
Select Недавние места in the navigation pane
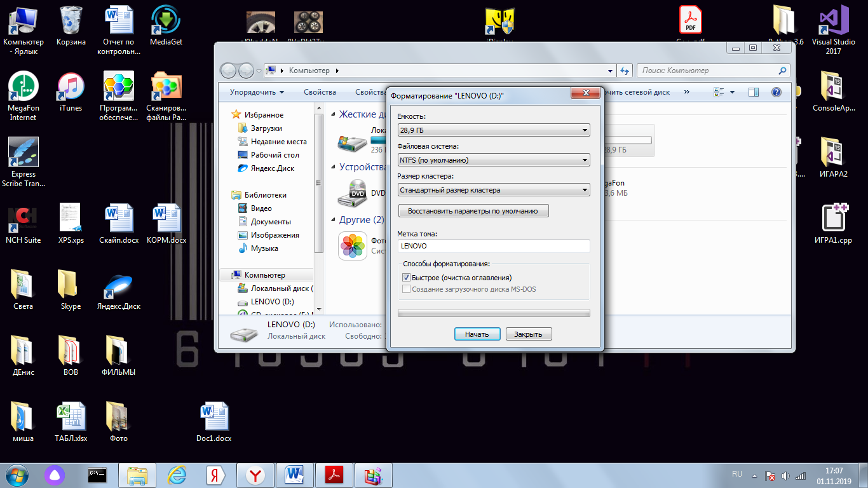coord(278,142)
